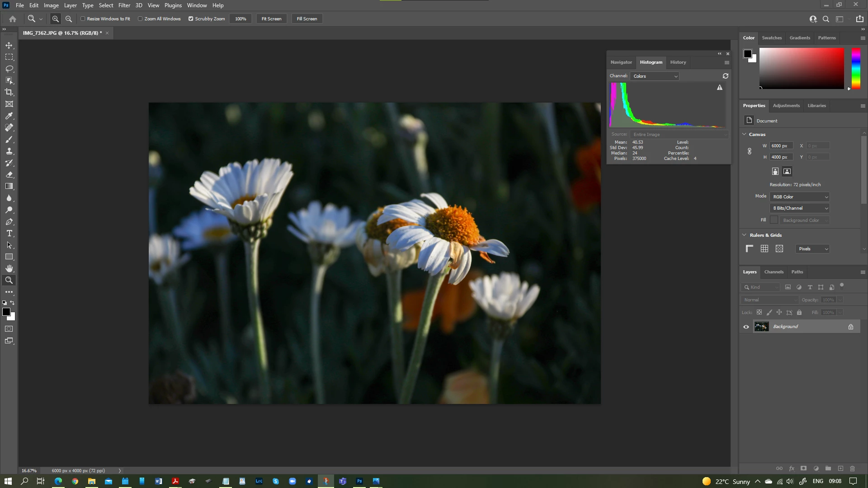The width and height of the screenshot is (868, 488).
Task: Click the hue spectrum slider strip
Action: pos(856,68)
